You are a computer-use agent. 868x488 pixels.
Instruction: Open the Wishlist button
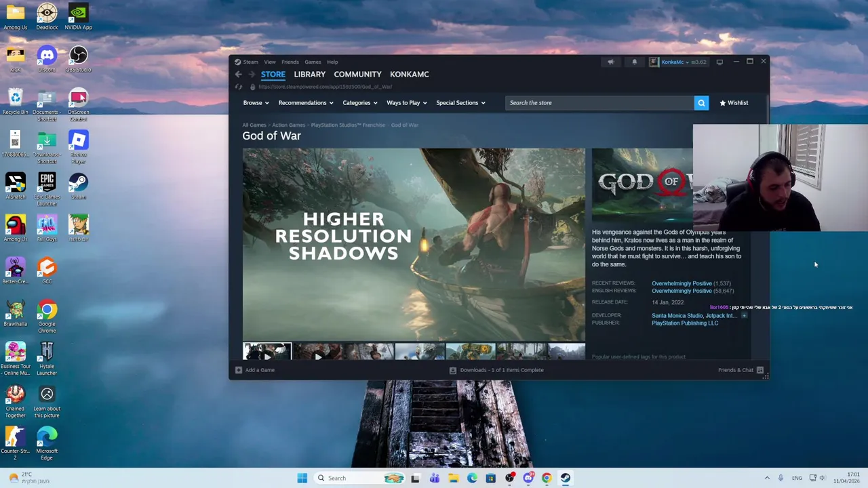(734, 103)
